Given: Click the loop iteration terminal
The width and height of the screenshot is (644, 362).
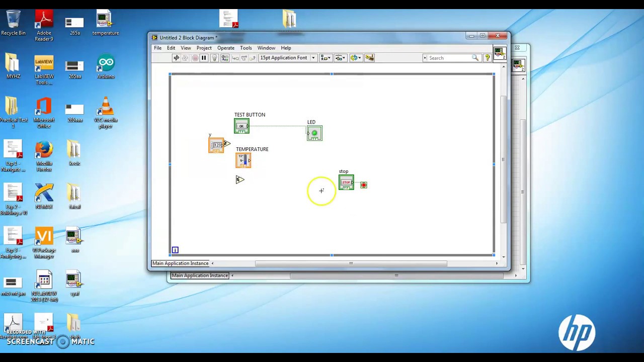Looking at the screenshot, I should (175, 250).
